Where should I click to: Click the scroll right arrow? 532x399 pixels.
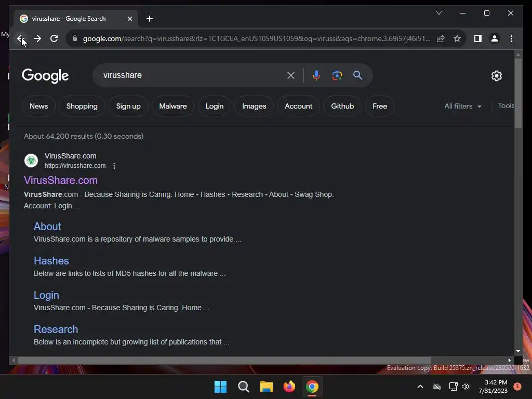pos(509,360)
